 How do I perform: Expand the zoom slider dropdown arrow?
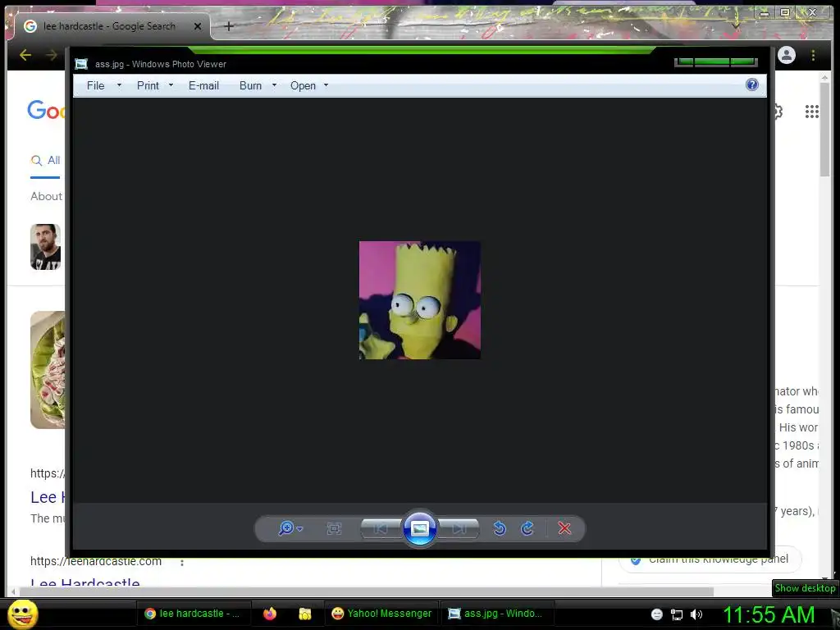pos(300,529)
